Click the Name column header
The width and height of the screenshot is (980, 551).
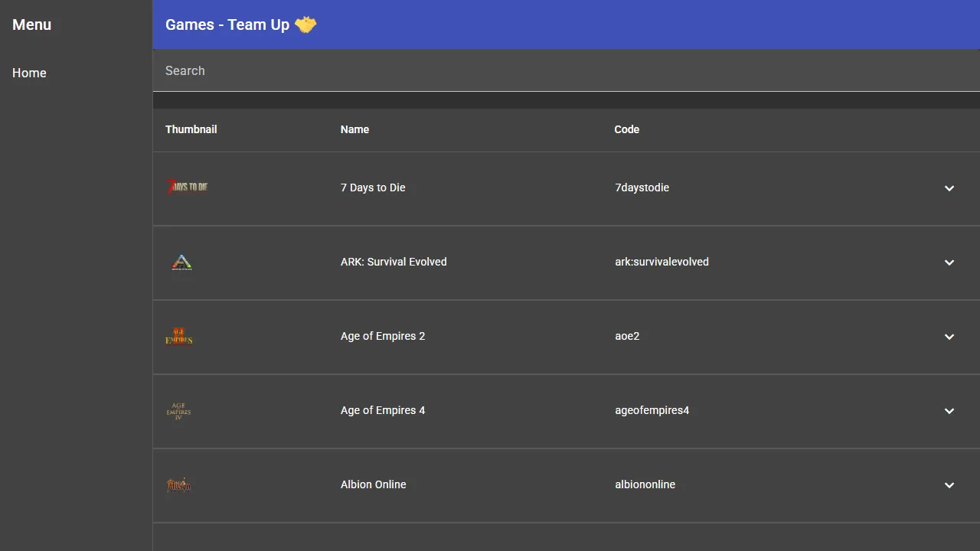click(x=354, y=129)
